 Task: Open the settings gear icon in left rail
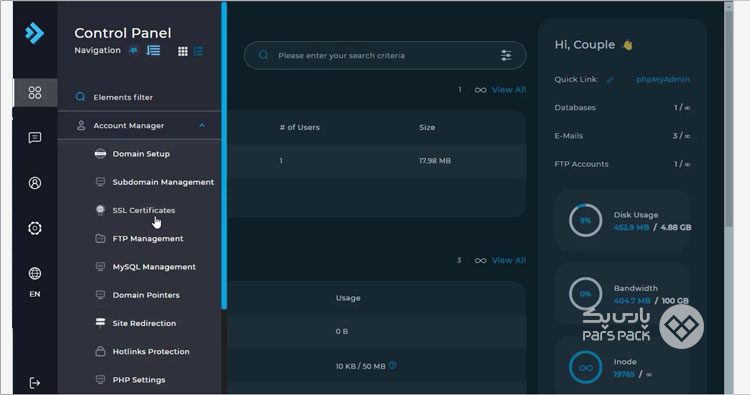(x=34, y=228)
